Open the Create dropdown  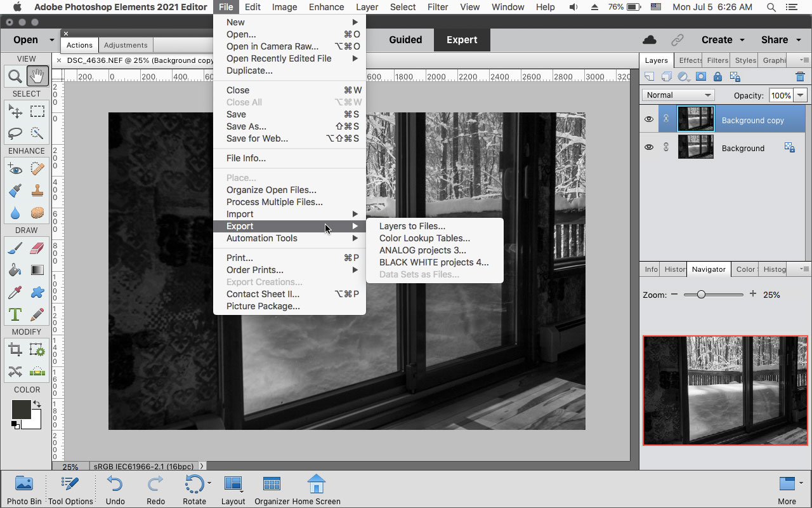click(717, 39)
